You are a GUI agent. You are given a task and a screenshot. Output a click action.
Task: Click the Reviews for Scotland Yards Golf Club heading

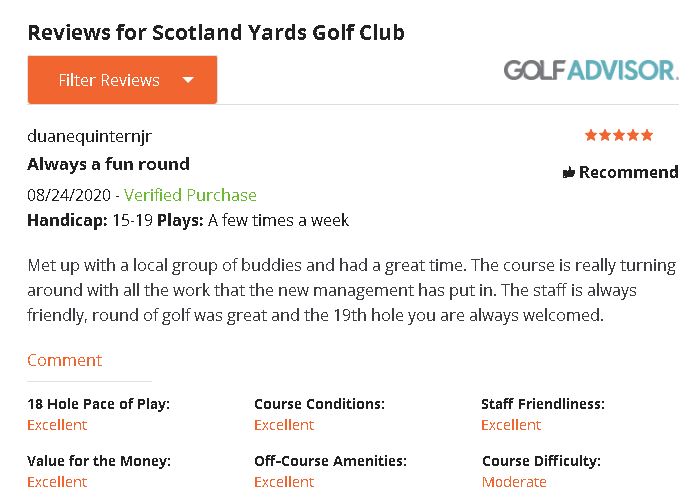pos(216,32)
